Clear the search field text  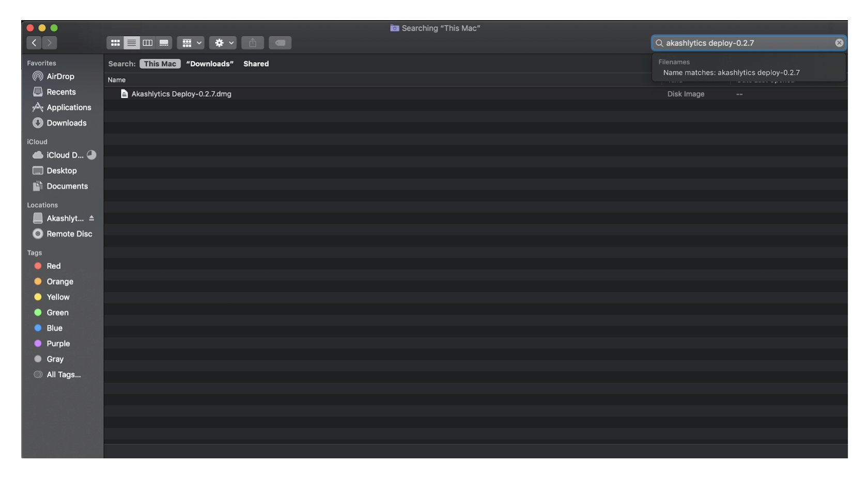pos(839,43)
